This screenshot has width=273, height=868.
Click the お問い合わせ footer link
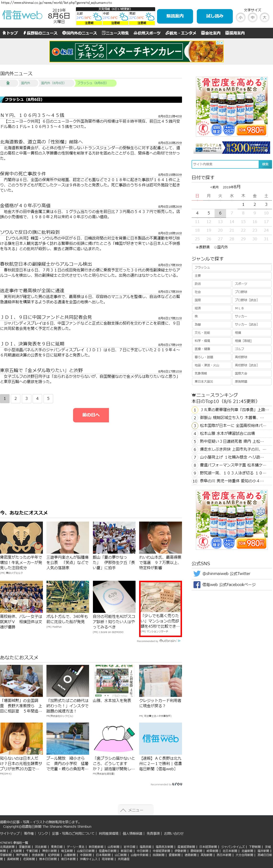click(174, 833)
